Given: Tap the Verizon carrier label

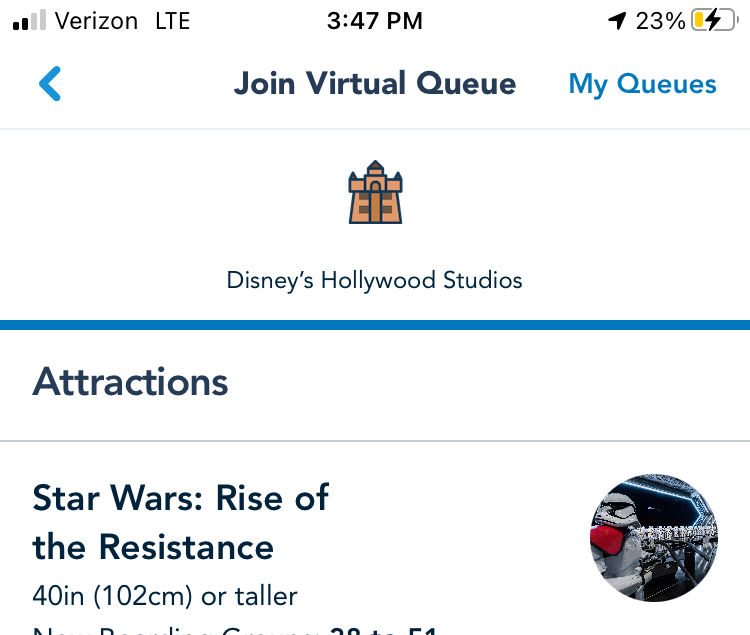Looking at the screenshot, I should [97, 20].
